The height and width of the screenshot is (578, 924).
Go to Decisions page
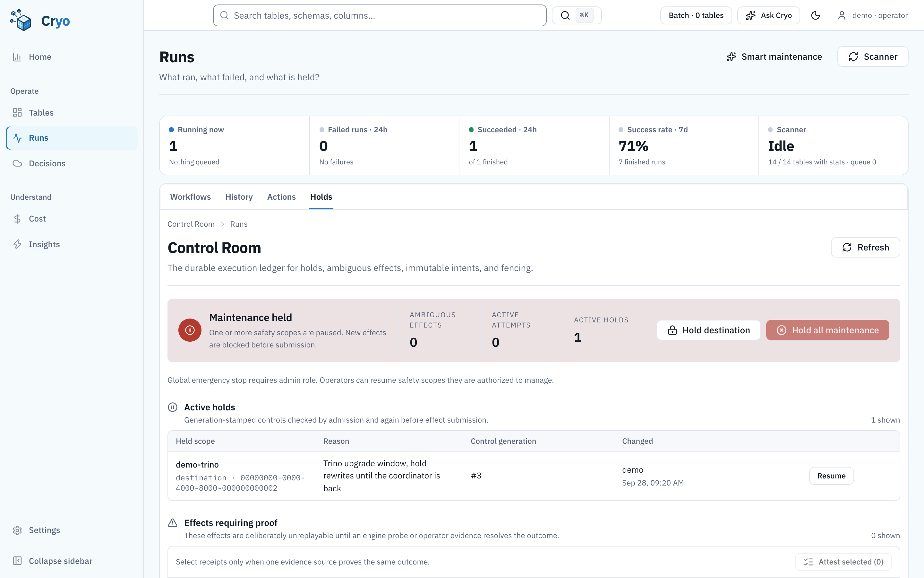point(72,163)
